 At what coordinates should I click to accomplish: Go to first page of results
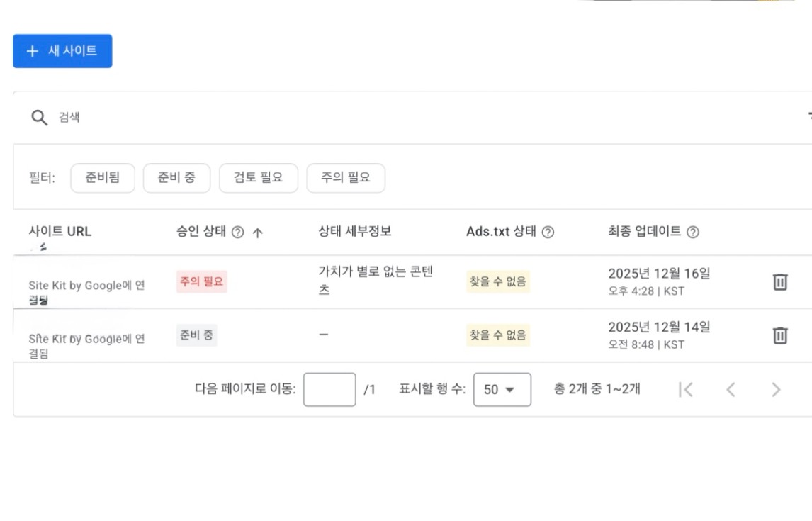[685, 389]
